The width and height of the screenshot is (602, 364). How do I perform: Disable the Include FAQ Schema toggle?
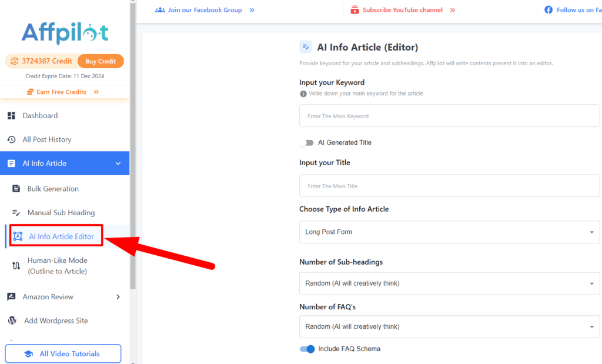[x=307, y=349]
